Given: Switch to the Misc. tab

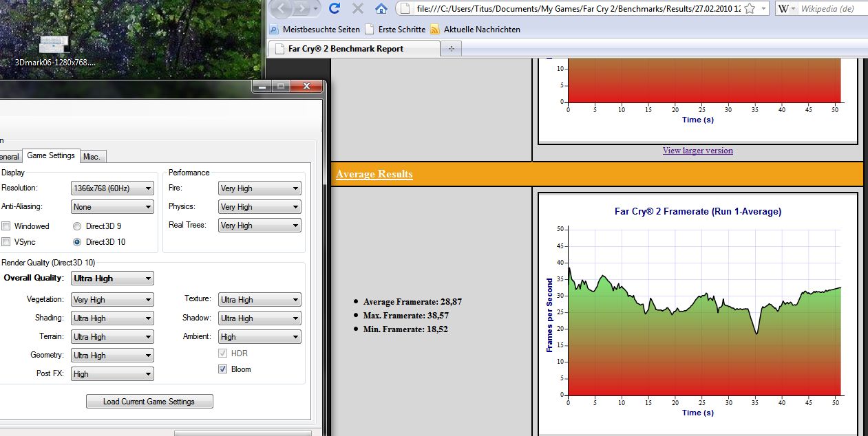Looking at the screenshot, I should [92, 157].
